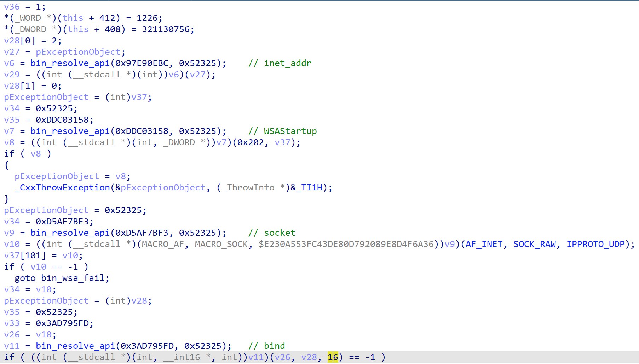Click pExceptionObject = v8 assignment
The image size is (639, 364).
[x=73, y=176]
